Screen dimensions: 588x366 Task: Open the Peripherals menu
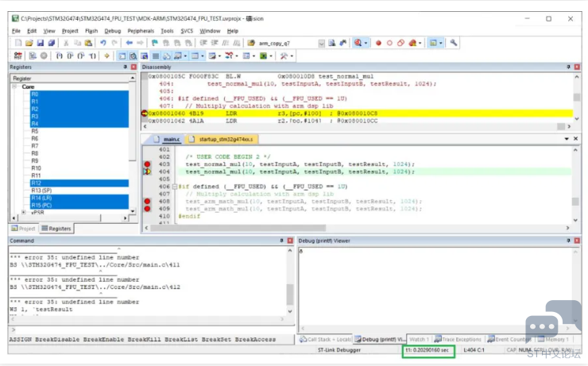click(x=141, y=31)
